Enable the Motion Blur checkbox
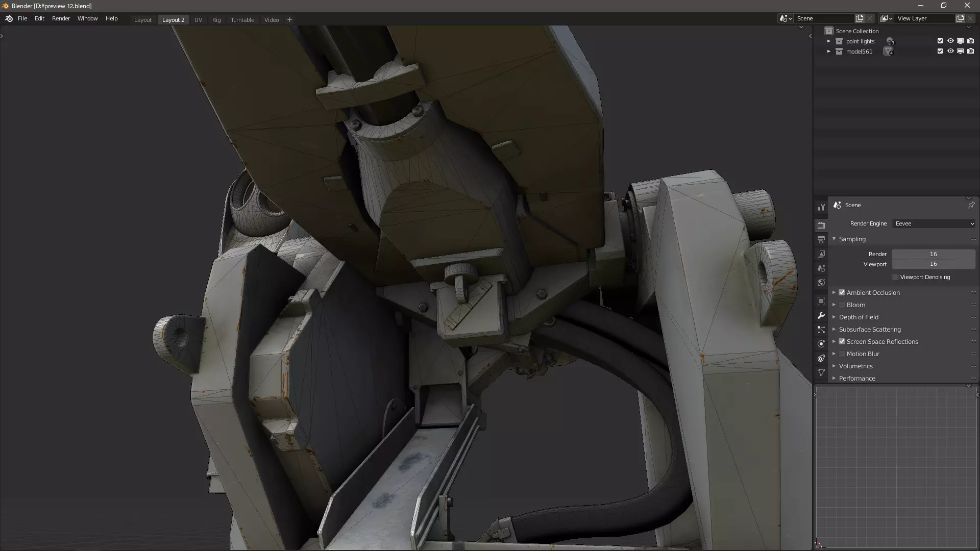 click(x=842, y=354)
